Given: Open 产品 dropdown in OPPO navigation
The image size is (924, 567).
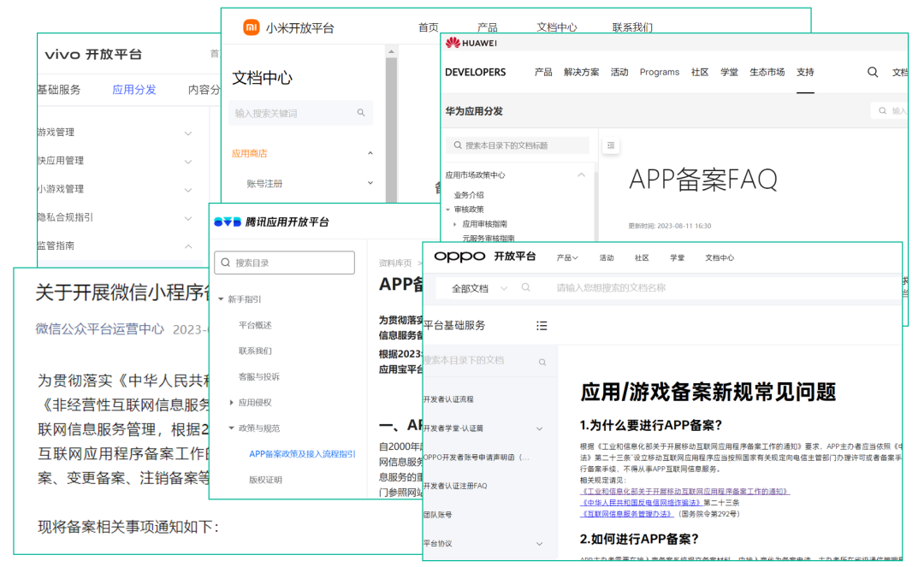Looking at the screenshot, I should coord(567,258).
